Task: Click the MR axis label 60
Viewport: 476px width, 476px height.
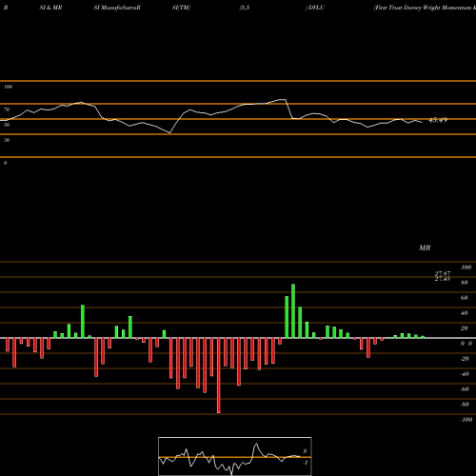Action: pyautogui.click(x=465, y=298)
